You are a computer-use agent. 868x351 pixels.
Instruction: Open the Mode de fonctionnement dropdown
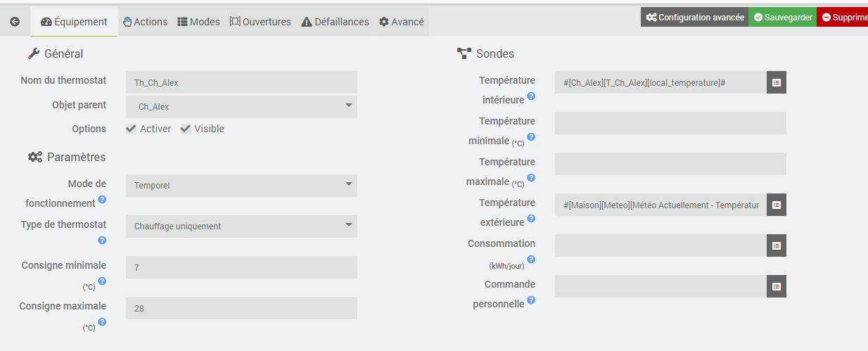241,186
